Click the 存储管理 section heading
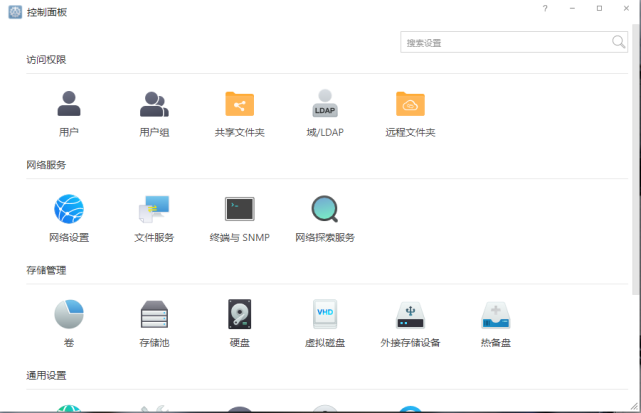The width and height of the screenshot is (641, 413). (46, 270)
